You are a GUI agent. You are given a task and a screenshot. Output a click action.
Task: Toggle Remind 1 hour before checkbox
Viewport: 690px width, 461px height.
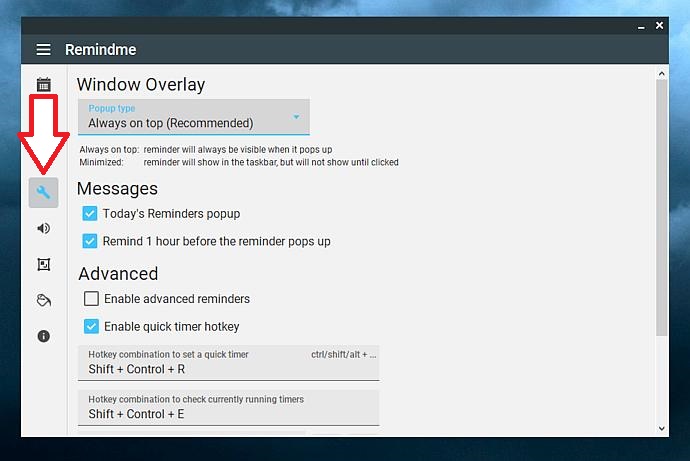(x=90, y=241)
